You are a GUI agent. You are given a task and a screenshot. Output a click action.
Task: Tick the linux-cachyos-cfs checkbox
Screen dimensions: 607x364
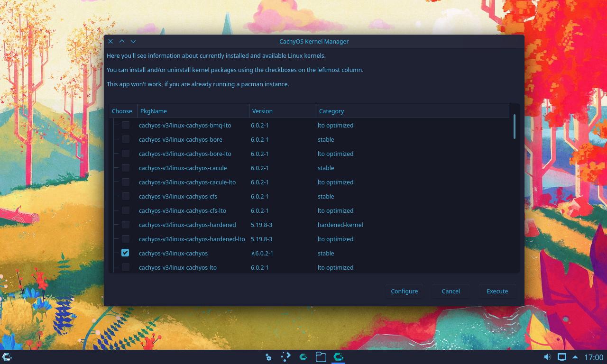(126, 196)
